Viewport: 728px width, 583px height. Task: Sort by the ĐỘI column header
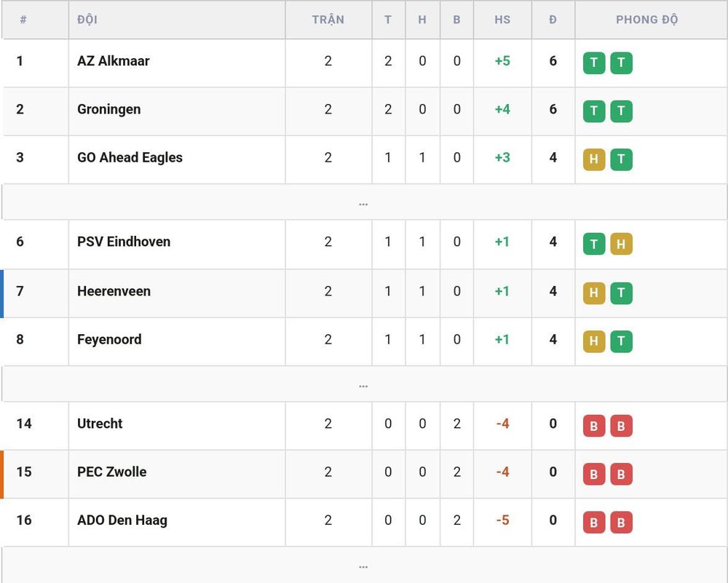87,20
